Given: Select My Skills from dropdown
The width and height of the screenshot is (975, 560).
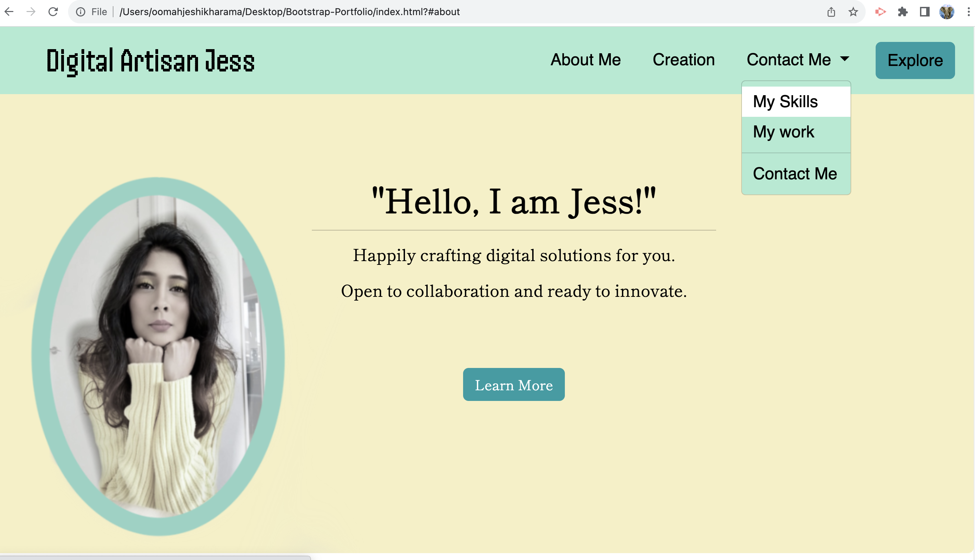Looking at the screenshot, I should (x=785, y=102).
